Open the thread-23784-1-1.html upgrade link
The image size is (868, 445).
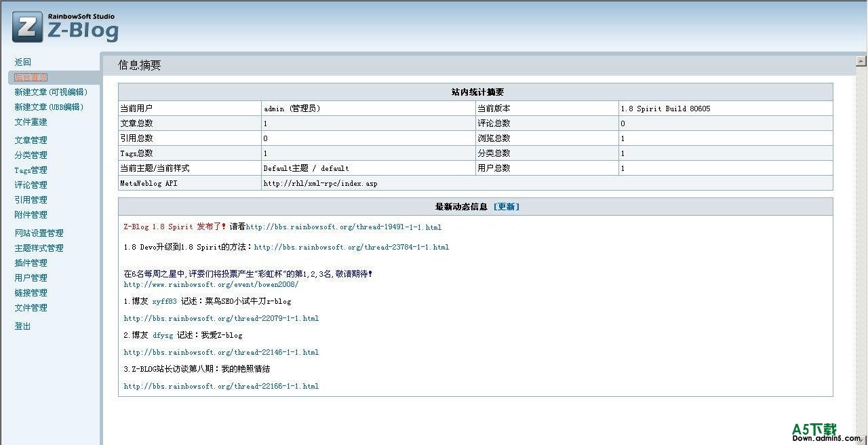pos(351,247)
